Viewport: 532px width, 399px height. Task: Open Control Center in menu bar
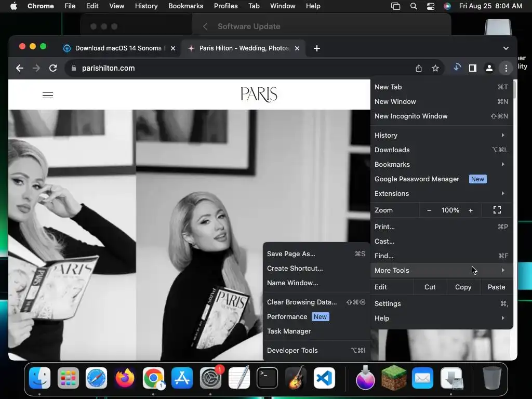pos(431,6)
